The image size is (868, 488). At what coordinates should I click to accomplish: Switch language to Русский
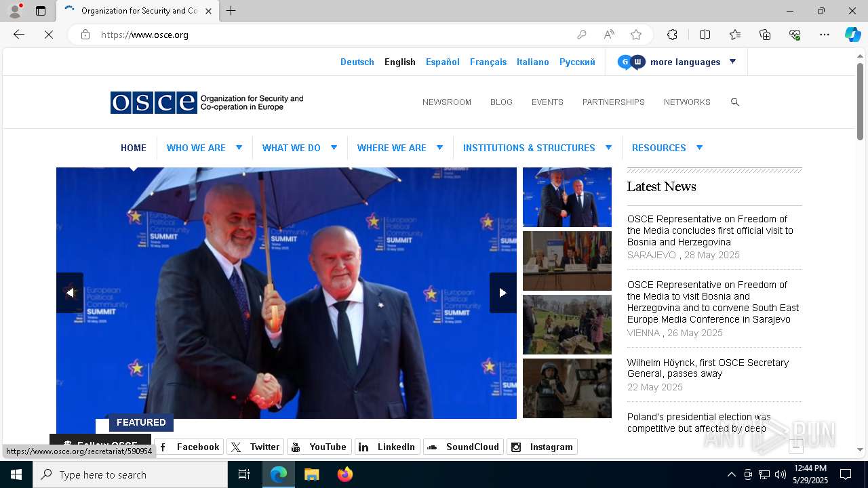click(577, 62)
